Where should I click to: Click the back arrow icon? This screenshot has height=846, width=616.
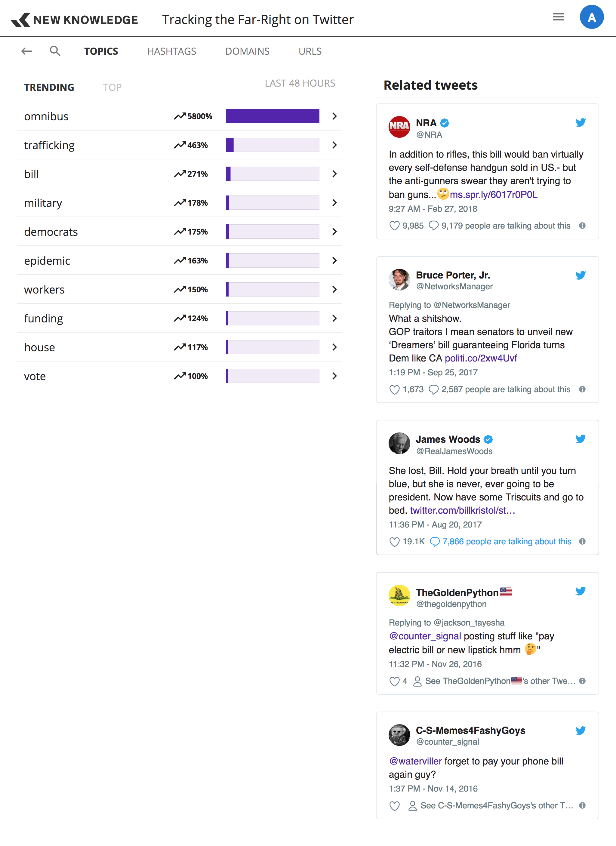point(26,51)
